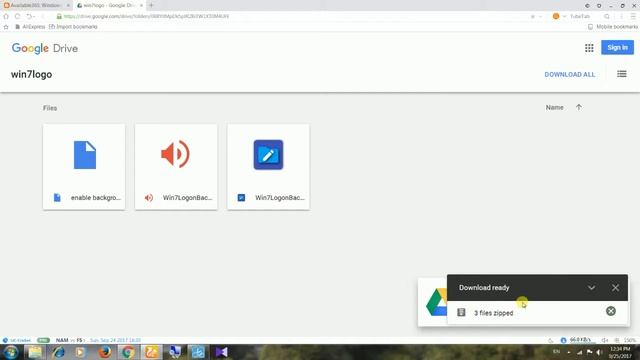This screenshot has width=640, height=360.
Task: Click the Google Drive logo
Action: pyautogui.click(x=44, y=48)
